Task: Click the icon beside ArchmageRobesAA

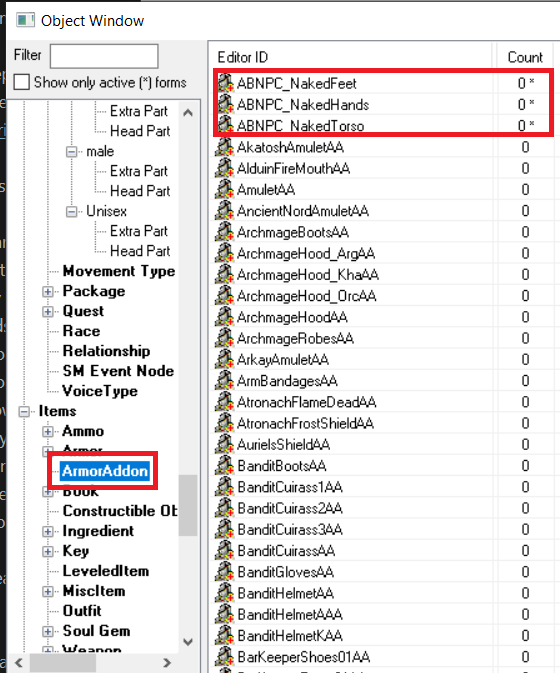Action: pyautogui.click(x=225, y=338)
